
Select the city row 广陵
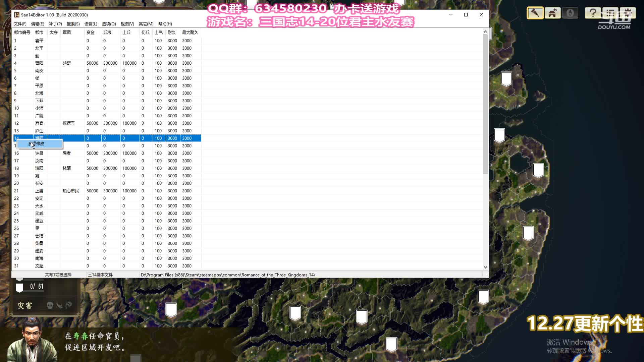pos(107,116)
